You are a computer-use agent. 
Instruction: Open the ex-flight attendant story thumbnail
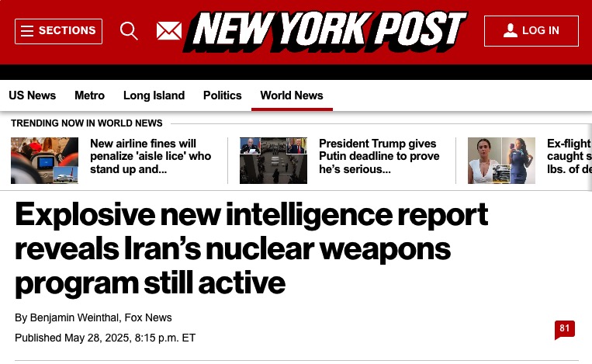[x=501, y=161]
